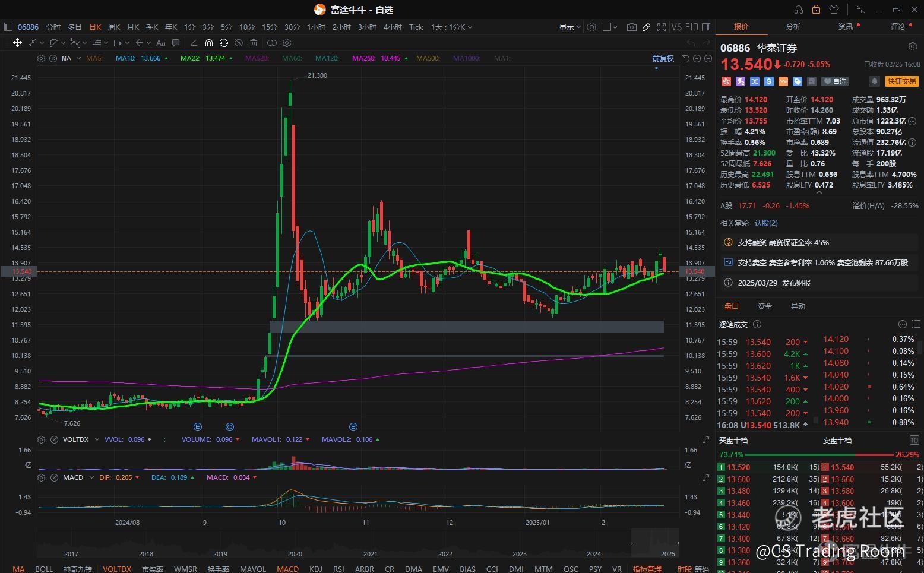Remove the MACD indicator panel
Viewport: 924px width, 573px height.
53,477
